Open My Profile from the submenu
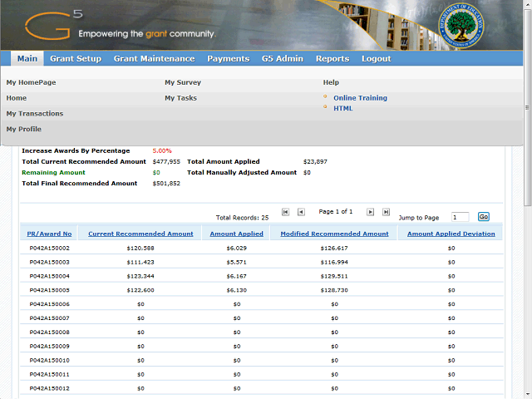The image size is (532, 399). 24,130
